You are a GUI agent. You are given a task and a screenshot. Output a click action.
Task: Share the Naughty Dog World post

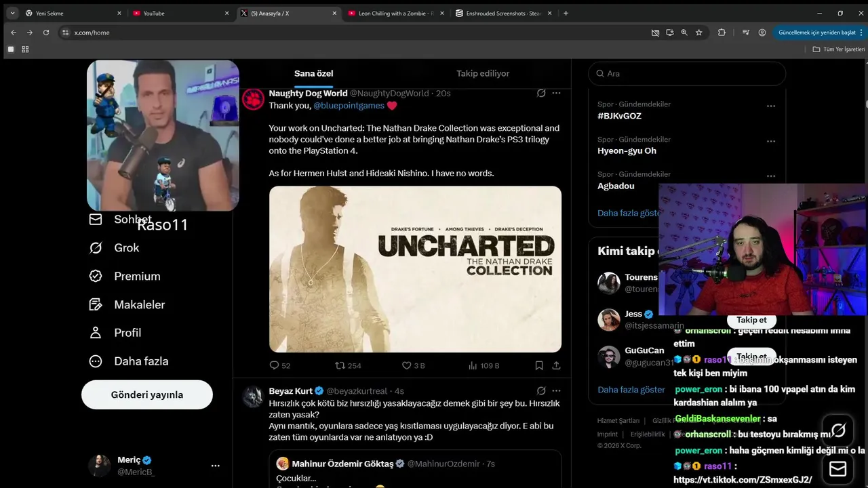click(556, 365)
